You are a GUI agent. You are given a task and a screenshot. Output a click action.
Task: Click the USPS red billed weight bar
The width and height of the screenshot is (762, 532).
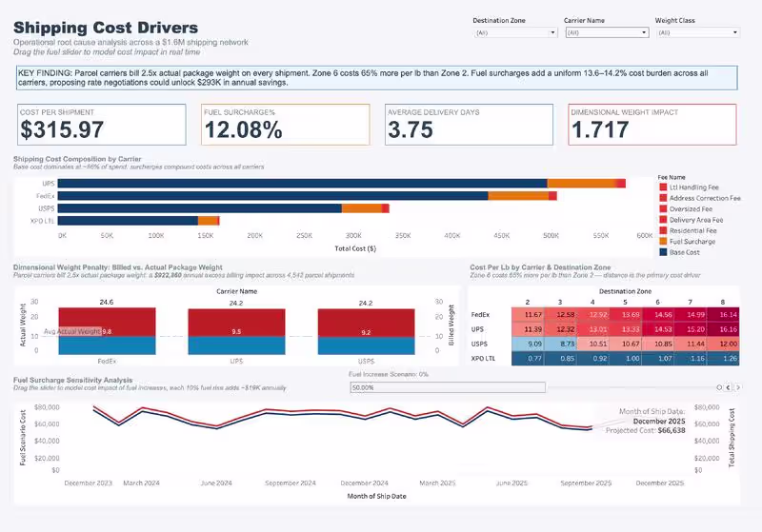coord(367,319)
